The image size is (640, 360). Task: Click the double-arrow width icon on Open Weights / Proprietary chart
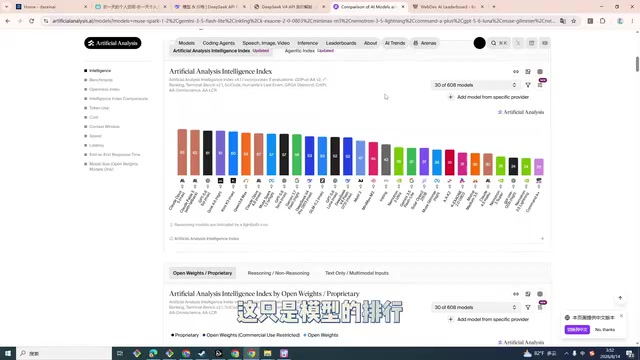pyautogui.click(x=516, y=294)
